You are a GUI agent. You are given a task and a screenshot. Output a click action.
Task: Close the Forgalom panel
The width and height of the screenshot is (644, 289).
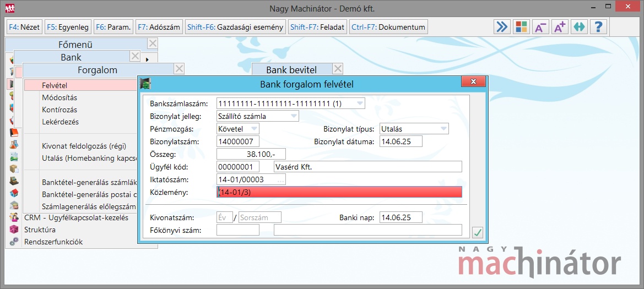(179, 69)
